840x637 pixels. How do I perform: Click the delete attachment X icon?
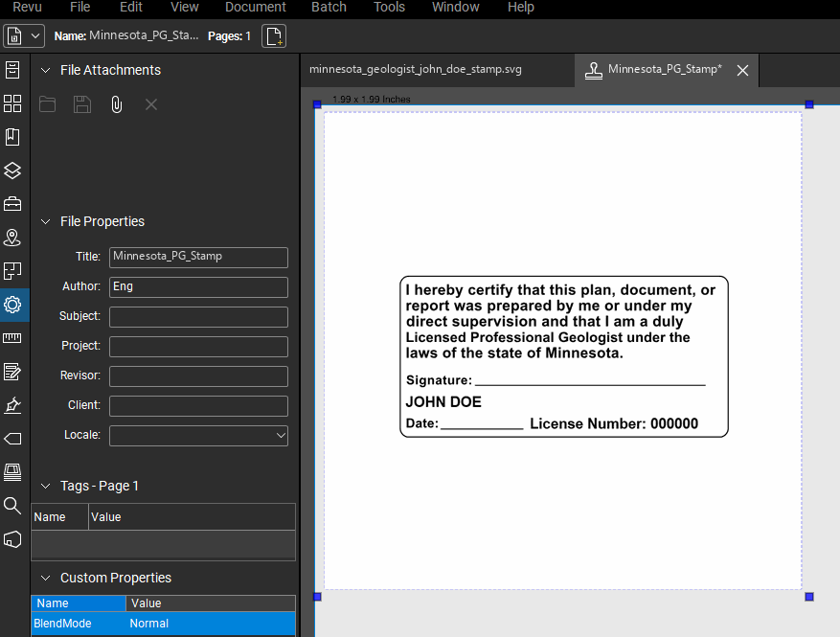[151, 104]
